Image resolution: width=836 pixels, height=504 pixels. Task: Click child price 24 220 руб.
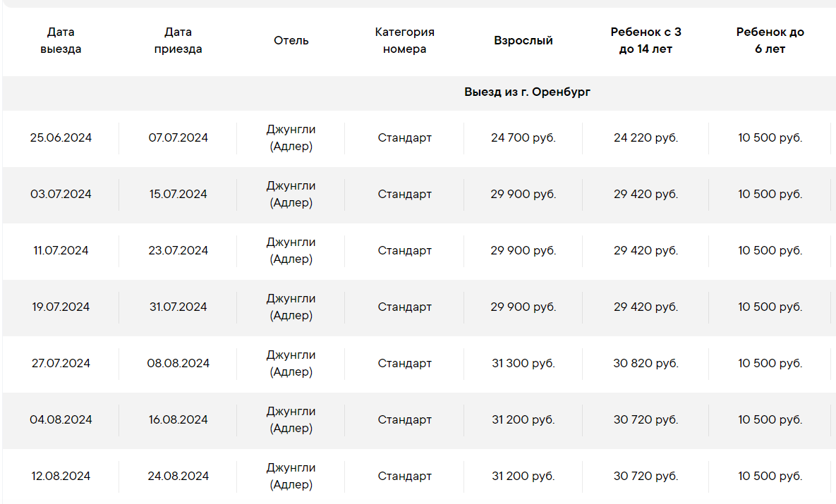click(x=646, y=138)
